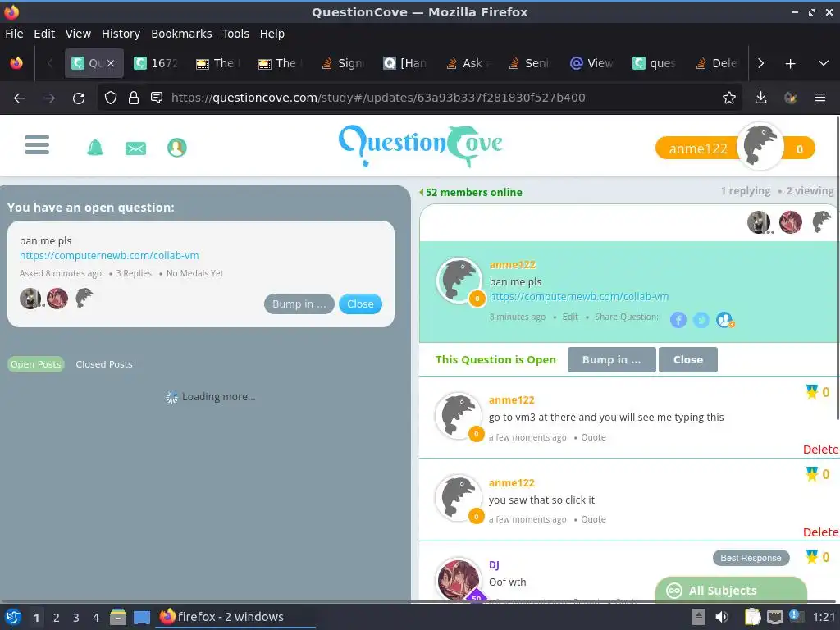This screenshot has height=630, width=840.
Task: Collapse the members online arrow
Action: pos(421,192)
